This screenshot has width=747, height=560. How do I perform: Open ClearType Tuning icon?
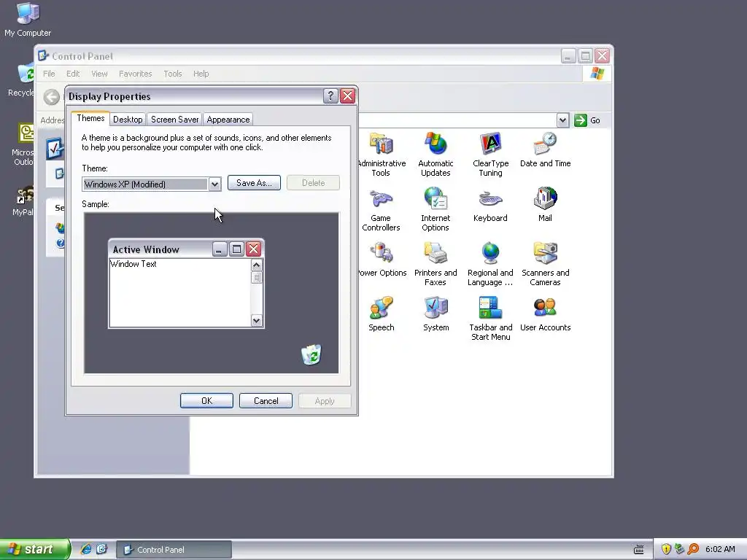pyautogui.click(x=490, y=155)
